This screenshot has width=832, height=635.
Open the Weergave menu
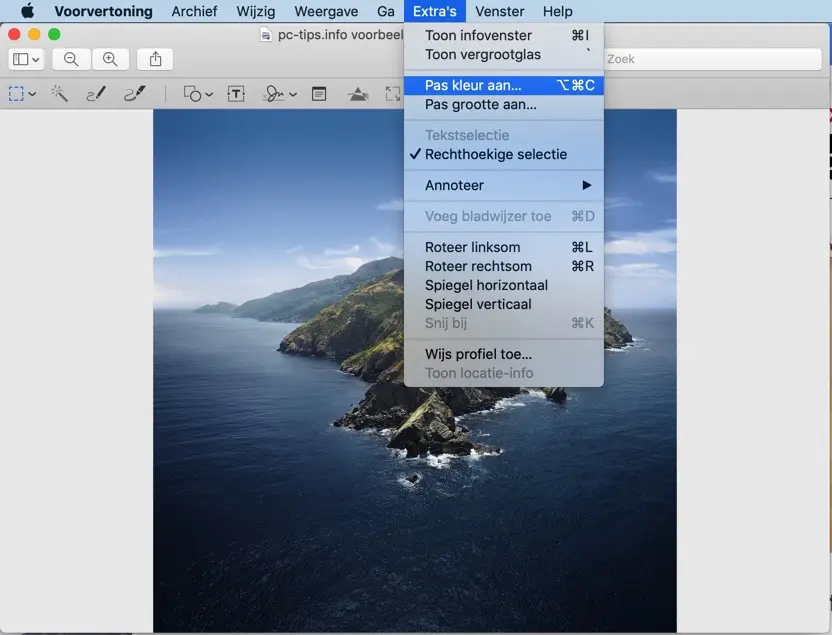coord(326,11)
